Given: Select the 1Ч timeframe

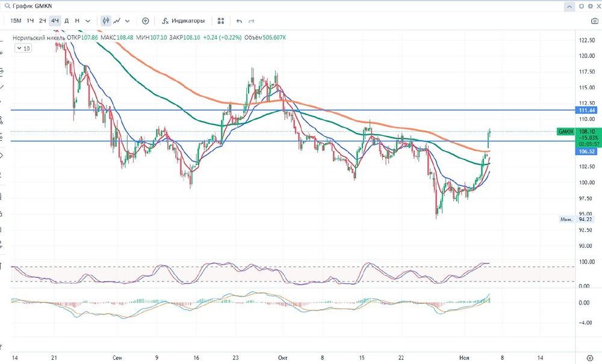Looking at the screenshot, I should [x=30, y=20].
